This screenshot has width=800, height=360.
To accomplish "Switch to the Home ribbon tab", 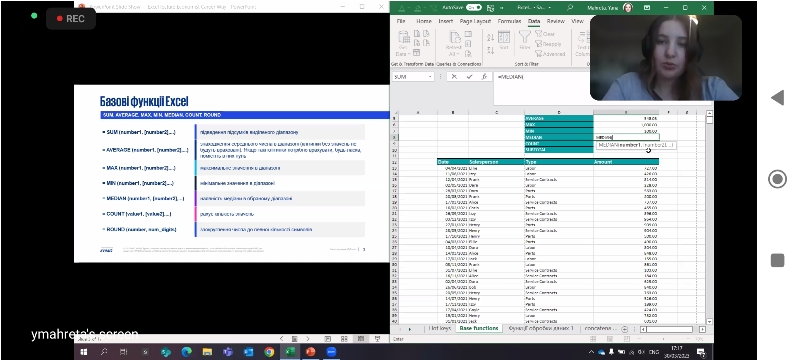I will click(423, 21).
